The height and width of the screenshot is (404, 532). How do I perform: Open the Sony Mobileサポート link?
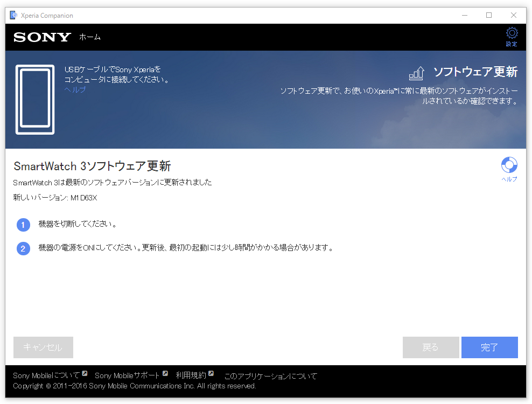coord(127,375)
